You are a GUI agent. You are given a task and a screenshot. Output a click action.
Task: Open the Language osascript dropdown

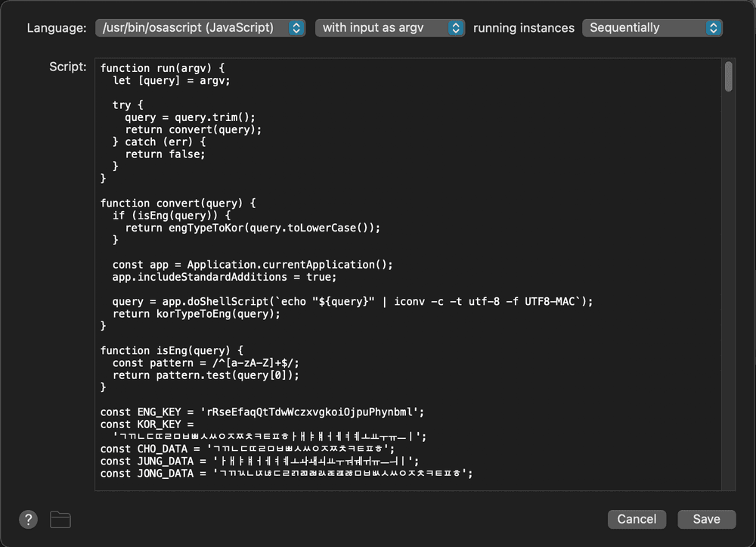(200, 28)
